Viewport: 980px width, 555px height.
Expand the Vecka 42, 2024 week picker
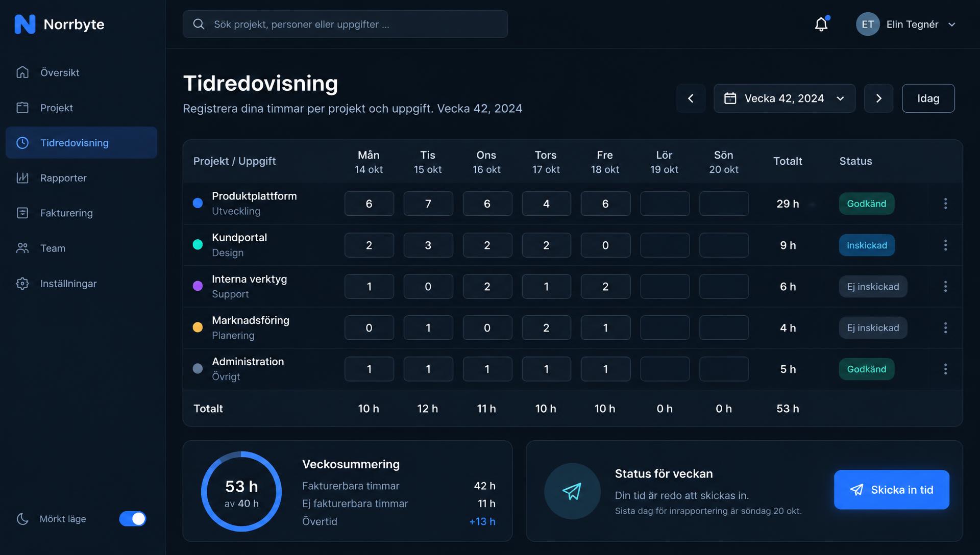(x=784, y=98)
